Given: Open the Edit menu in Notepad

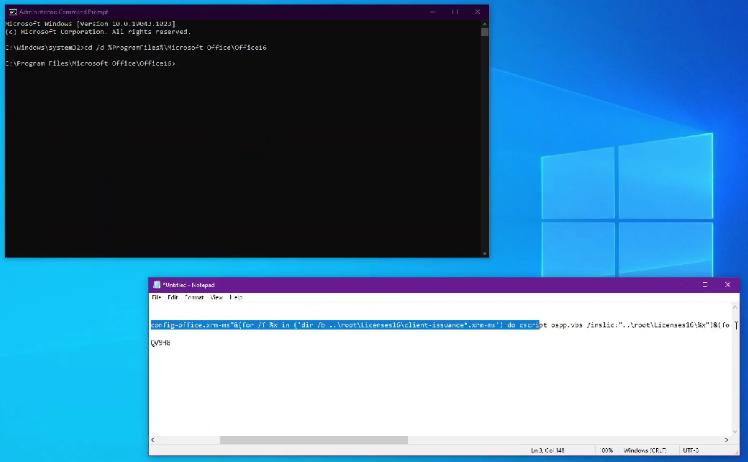Looking at the screenshot, I should (x=173, y=297).
